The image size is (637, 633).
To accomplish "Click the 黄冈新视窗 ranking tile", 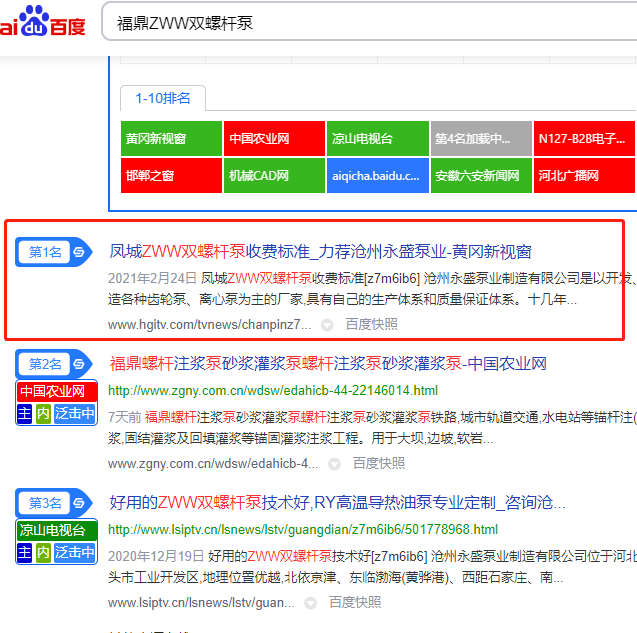I will click(x=171, y=139).
